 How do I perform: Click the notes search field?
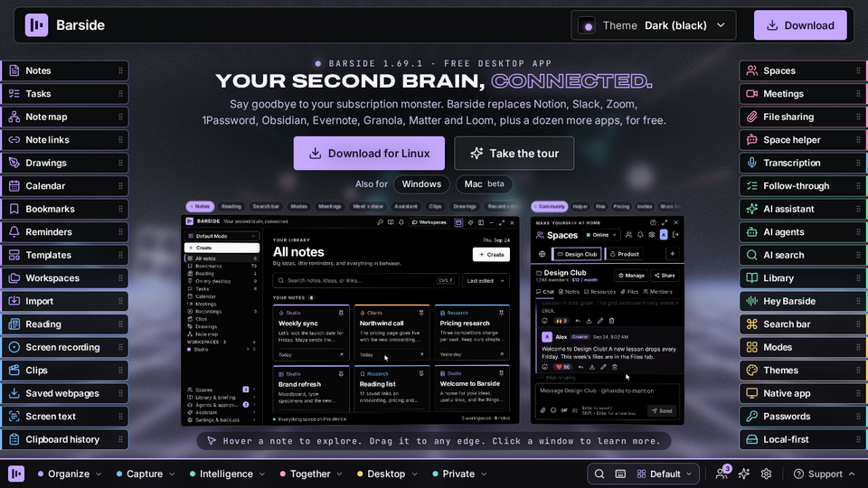pos(365,281)
